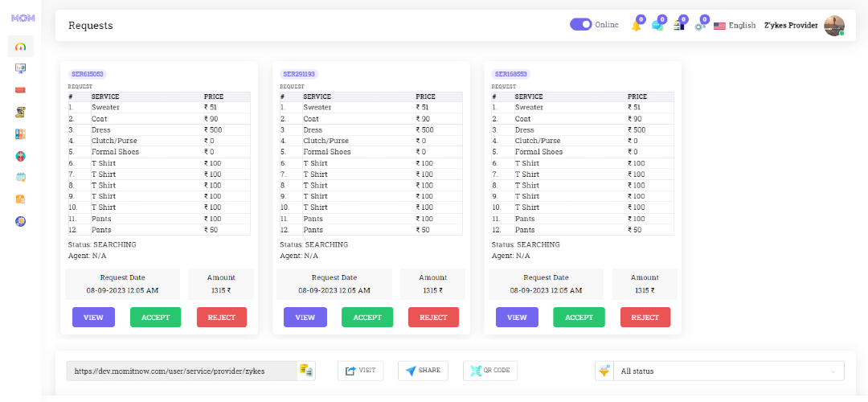The height and width of the screenshot is (402, 868).
Task: Open the dashboard gauge icon in sidebar
Action: point(20,47)
